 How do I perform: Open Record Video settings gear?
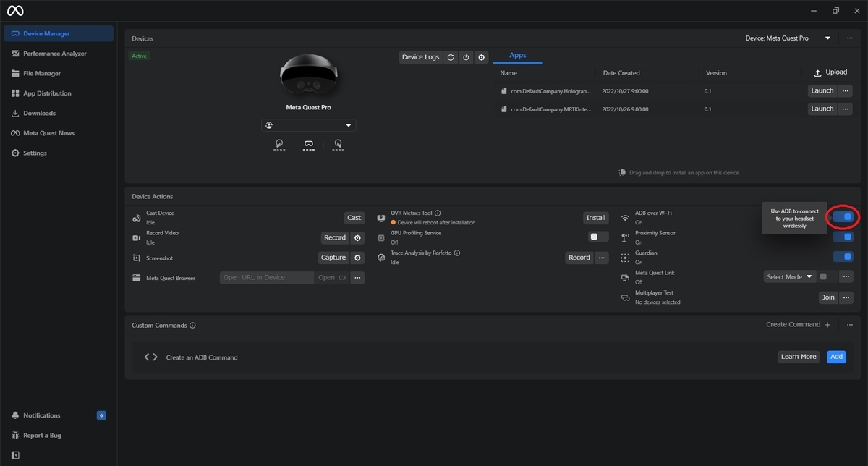coord(357,237)
